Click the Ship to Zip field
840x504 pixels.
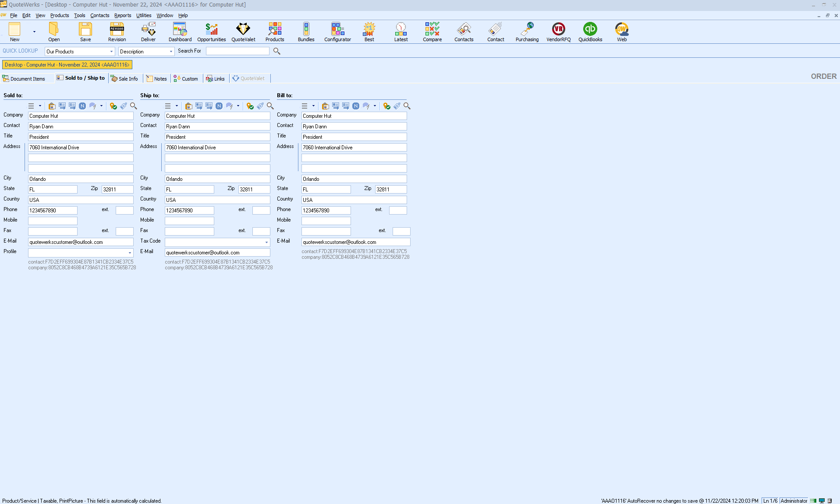pos(254,190)
